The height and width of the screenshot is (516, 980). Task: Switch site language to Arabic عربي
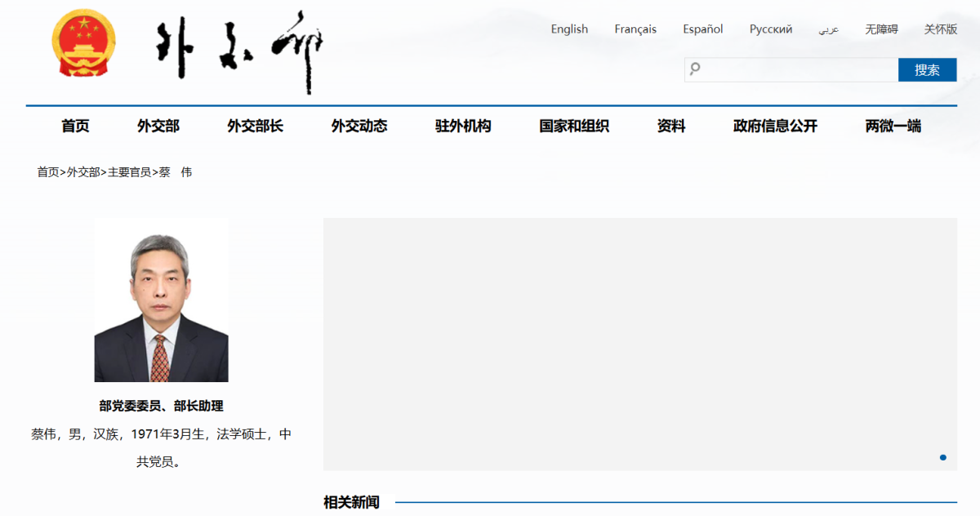[x=829, y=29]
